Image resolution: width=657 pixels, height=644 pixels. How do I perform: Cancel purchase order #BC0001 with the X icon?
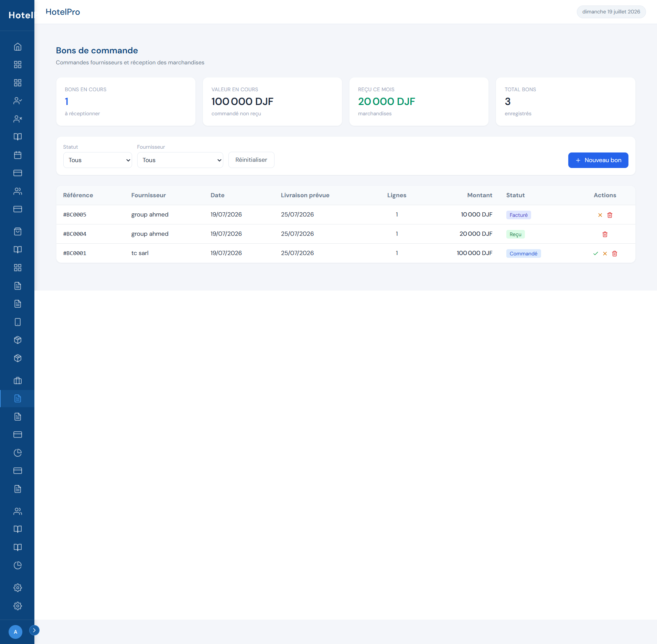click(x=605, y=254)
